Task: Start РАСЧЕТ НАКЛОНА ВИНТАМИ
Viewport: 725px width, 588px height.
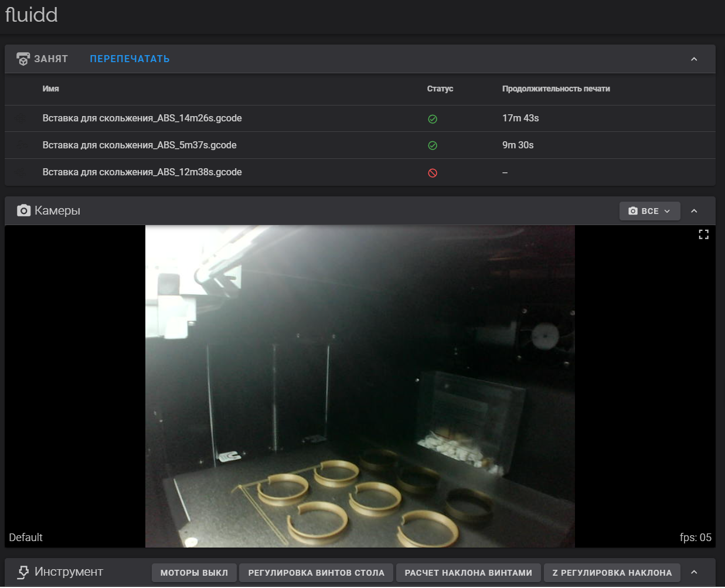Action: tap(468, 573)
